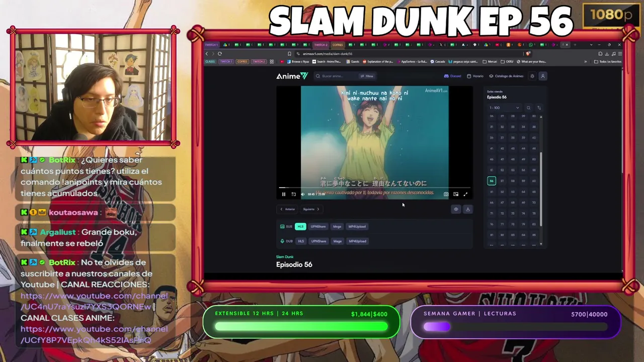This screenshot has height=362, width=644.
Task: Open the Horario page
Action: tap(475, 76)
